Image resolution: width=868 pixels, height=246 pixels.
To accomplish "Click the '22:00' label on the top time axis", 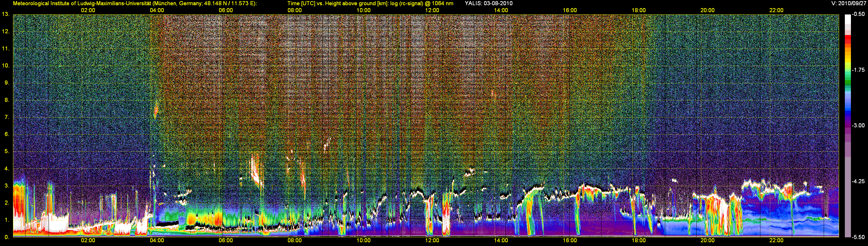I will point(776,10).
